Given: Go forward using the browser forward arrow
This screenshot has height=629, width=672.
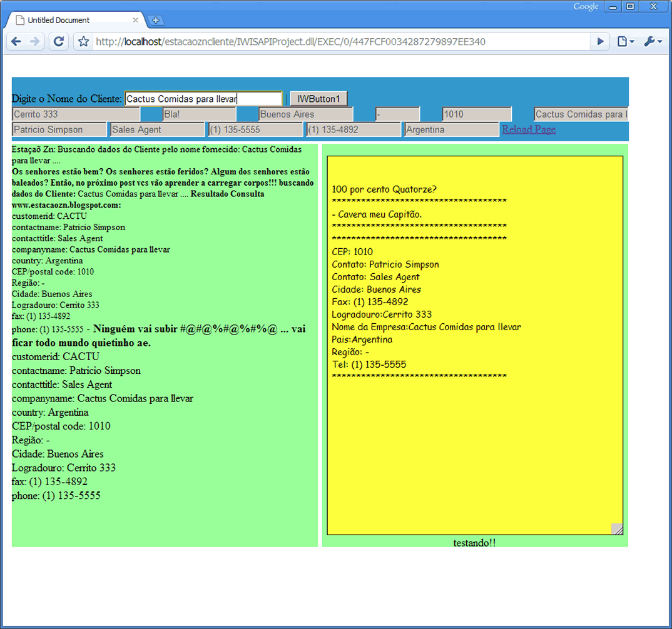Looking at the screenshot, I should [34, 41].
